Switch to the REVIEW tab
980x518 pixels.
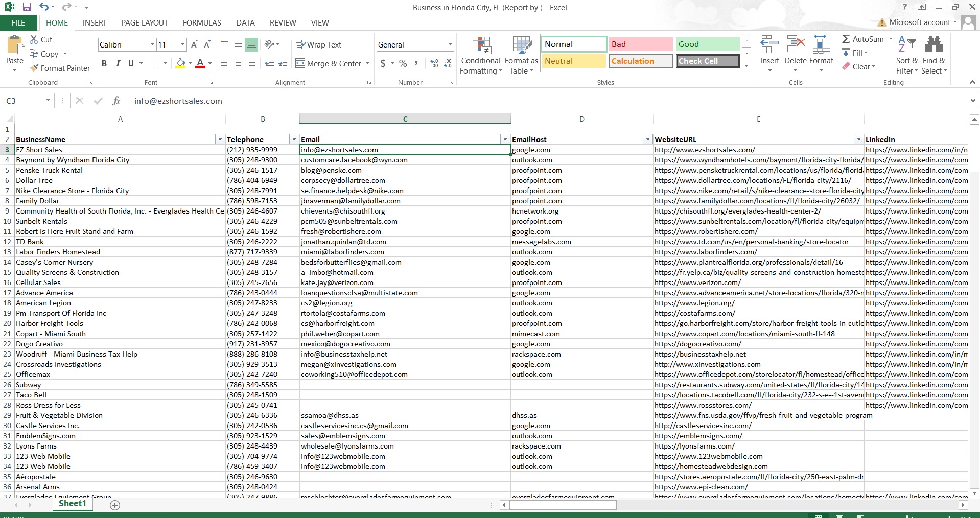click(x=283, y=23)
